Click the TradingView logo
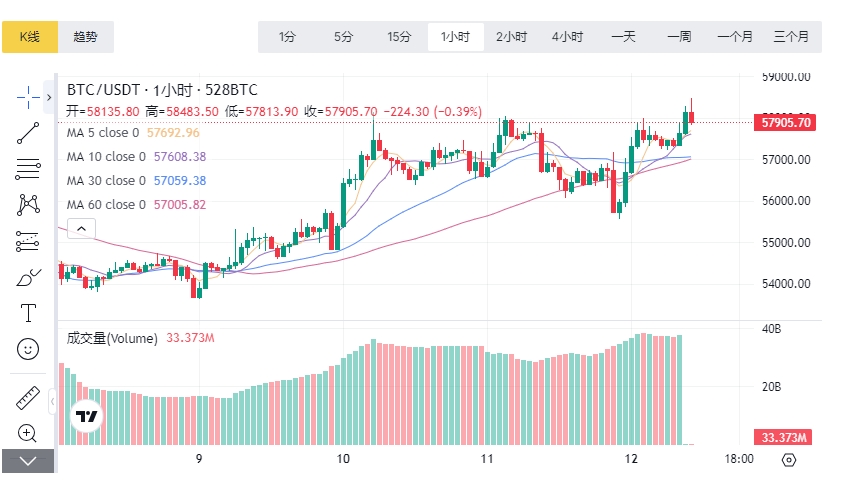Viewport: 841px width, 487px height. 87,416
